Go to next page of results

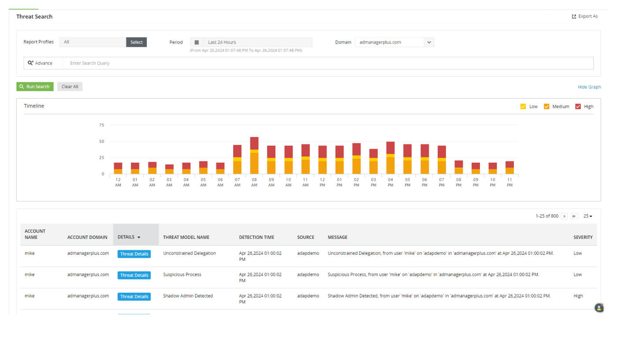[565, 216]
